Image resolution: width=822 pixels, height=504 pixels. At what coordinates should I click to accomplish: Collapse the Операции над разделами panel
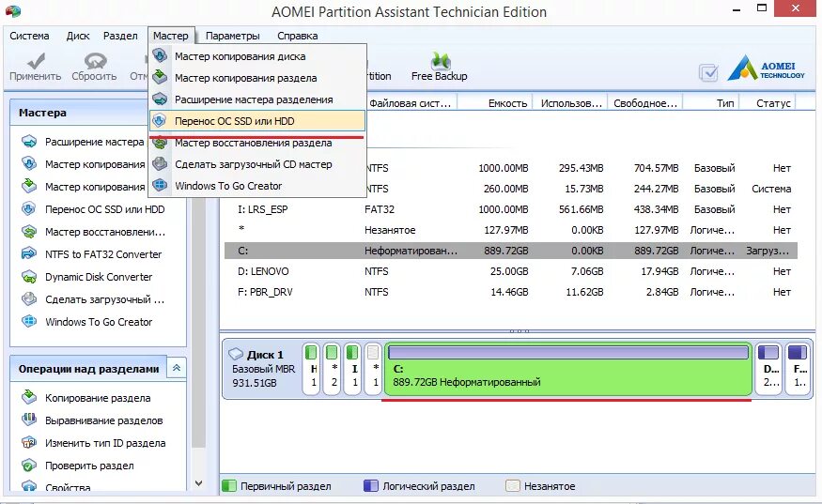tap(177, 368)
